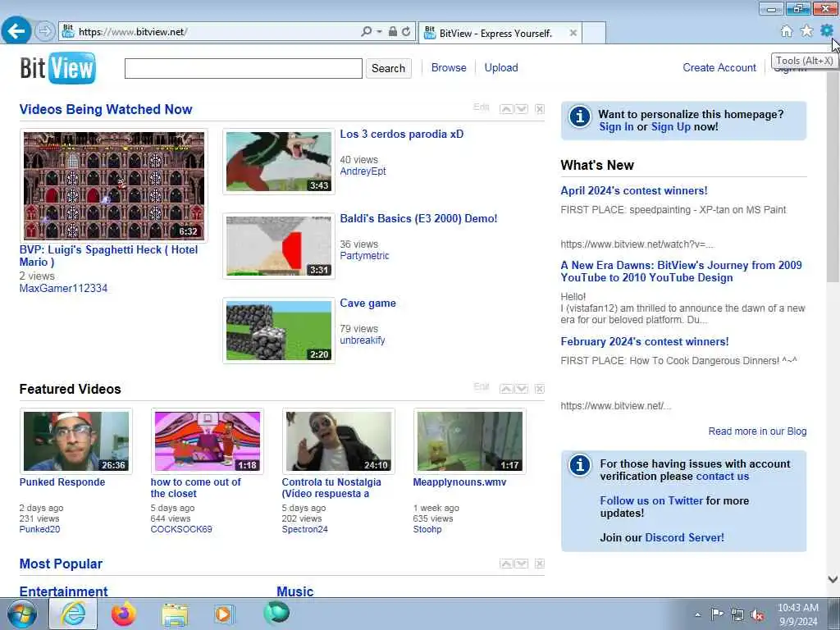Close the BitView tab
The image size is (840, 630).
click(x=573, y=33)
